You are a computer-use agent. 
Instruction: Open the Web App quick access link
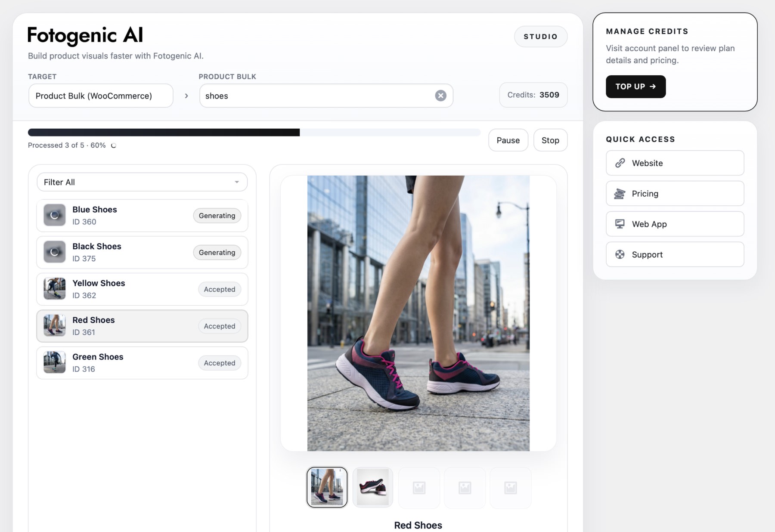[x=675, y=224]
